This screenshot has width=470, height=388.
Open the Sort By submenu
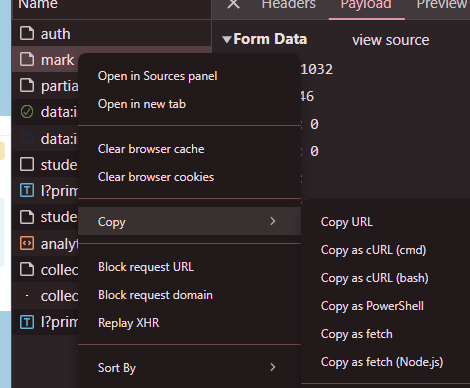point(189,367)
